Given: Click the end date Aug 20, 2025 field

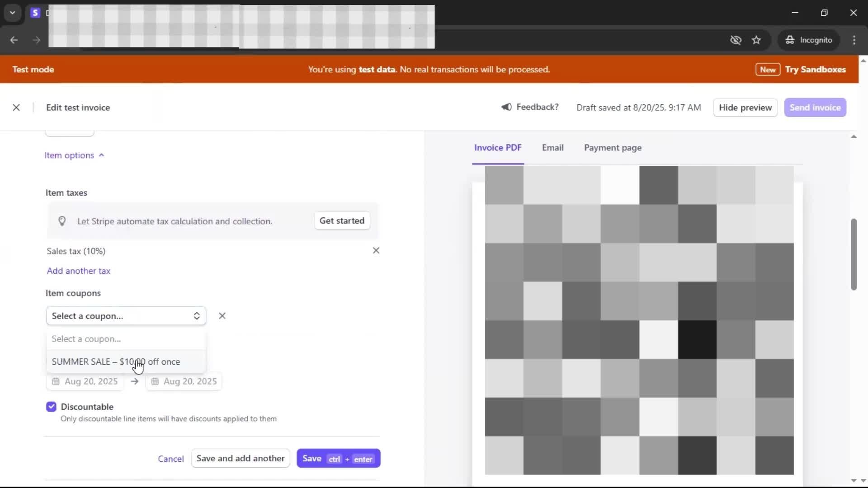Looking at the screenshot, I should tap(189, 381).
